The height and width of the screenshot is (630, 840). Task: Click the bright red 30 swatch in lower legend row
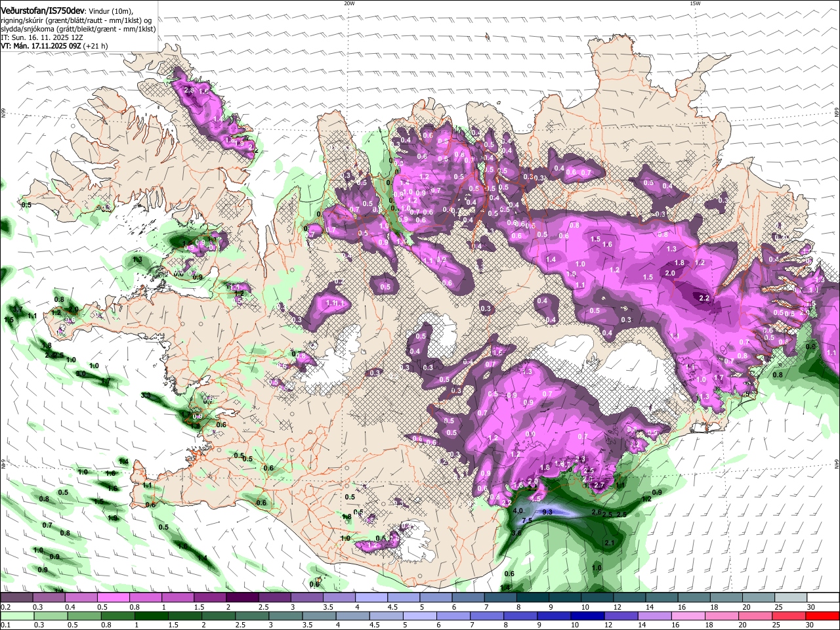tap(822, 616)
